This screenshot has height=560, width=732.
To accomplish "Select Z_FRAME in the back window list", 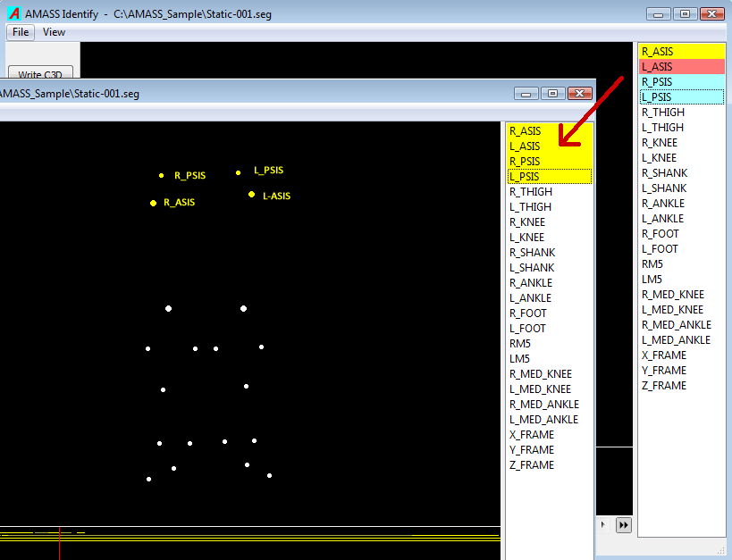I will coord(682,386).
